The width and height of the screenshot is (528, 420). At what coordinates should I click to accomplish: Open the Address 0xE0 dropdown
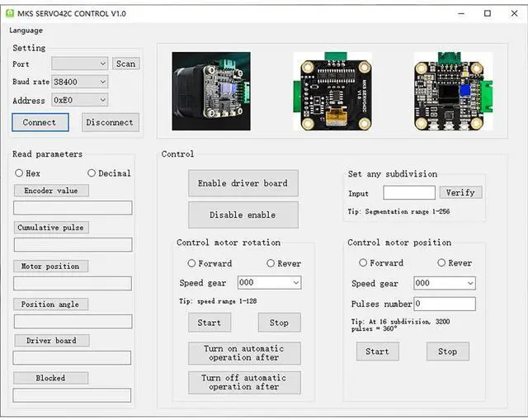pos(79,100)
